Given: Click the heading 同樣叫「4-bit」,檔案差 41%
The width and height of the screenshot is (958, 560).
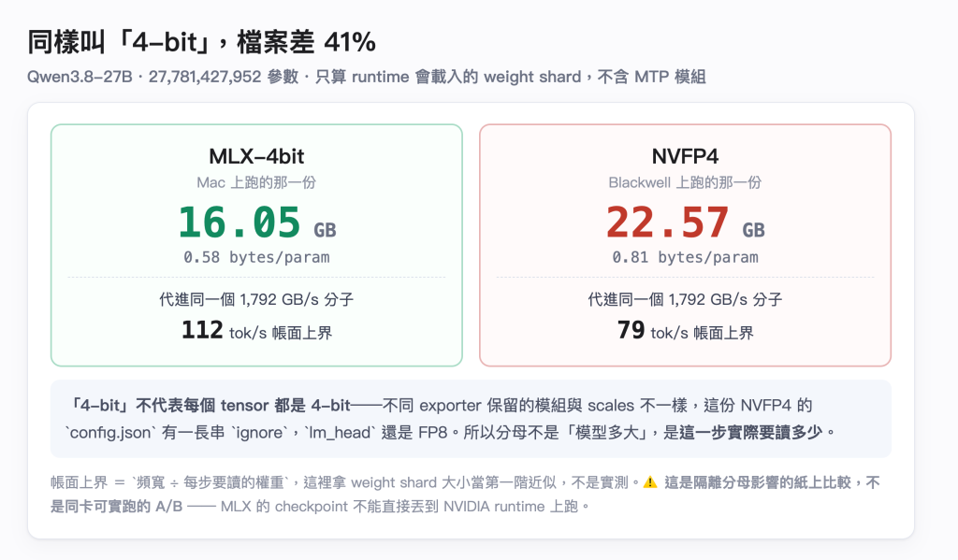Looking at the screenshot, I should pos(201,42).
